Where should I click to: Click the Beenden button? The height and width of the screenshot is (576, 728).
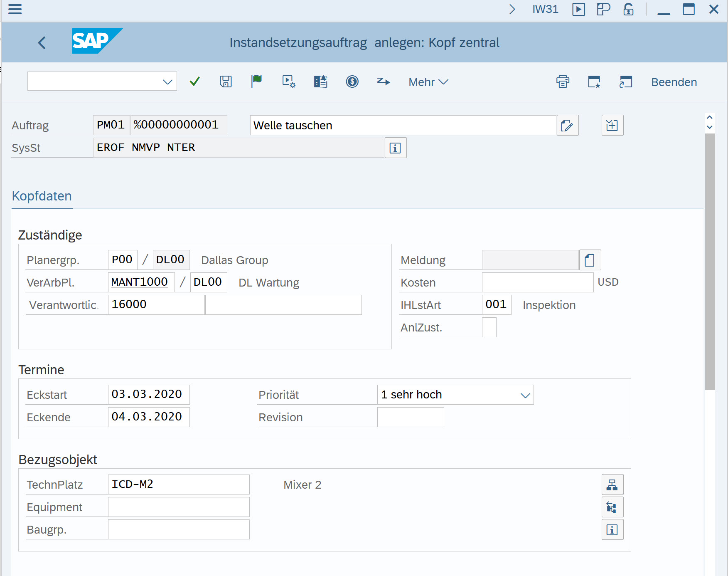(x=674, y=82)
